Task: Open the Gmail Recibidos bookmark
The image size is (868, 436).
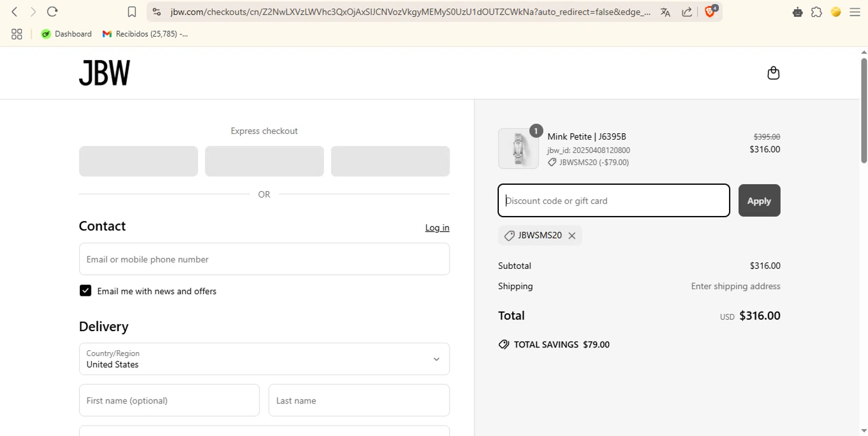Action: click(x=145, y=34)
